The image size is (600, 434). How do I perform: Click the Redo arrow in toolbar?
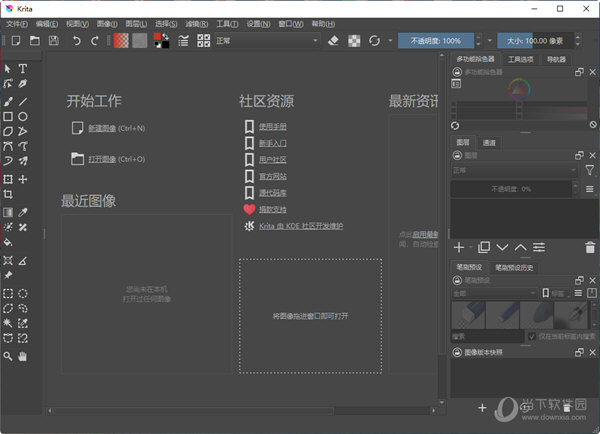click(x=95, y=41)
